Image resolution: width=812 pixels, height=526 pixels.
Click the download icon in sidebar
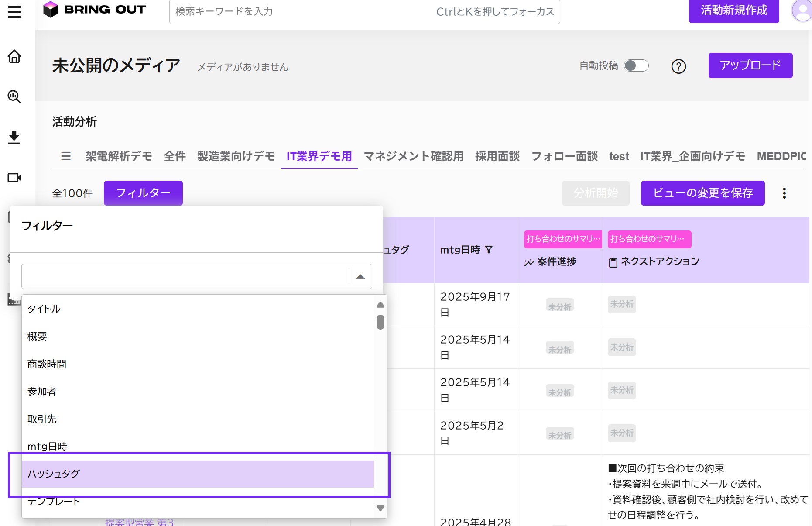pos(14,137)
